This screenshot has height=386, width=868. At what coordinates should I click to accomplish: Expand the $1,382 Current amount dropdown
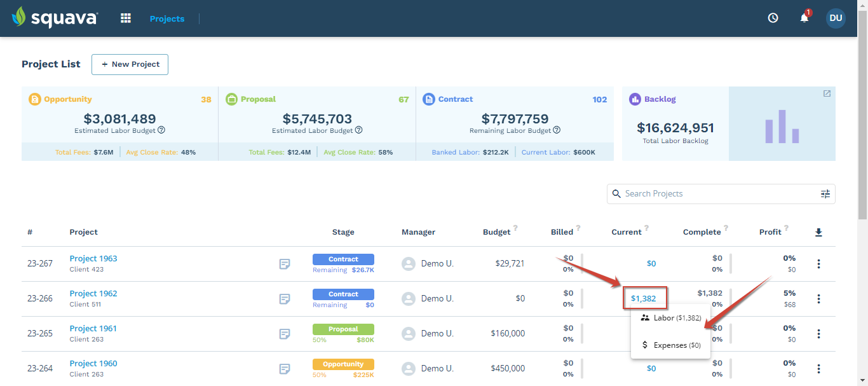(644, 298)
